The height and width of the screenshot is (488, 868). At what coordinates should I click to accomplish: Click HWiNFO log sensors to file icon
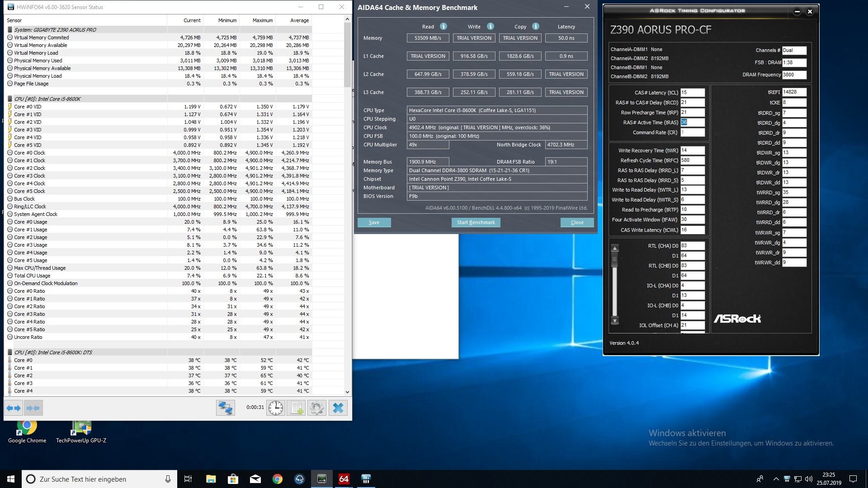296,408
